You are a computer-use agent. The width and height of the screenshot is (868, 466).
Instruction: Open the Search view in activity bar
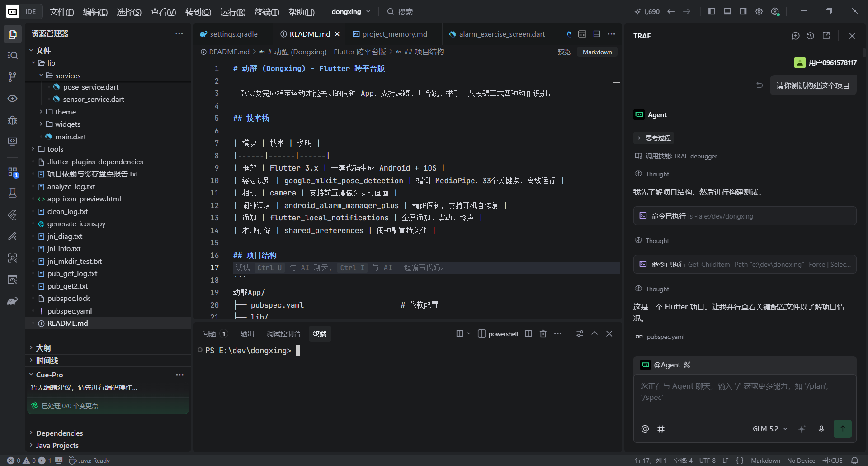click(13, 55)
